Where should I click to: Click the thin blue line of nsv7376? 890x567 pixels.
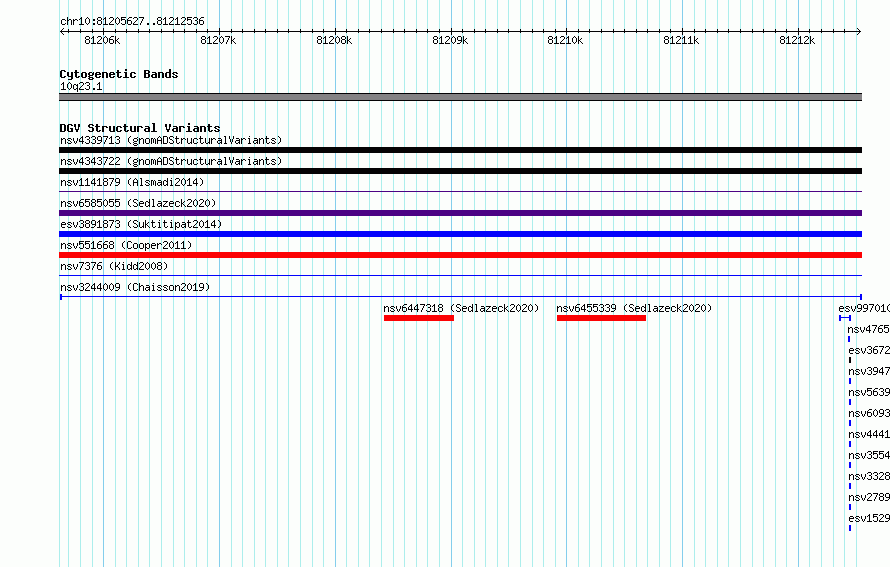point(460,276)
